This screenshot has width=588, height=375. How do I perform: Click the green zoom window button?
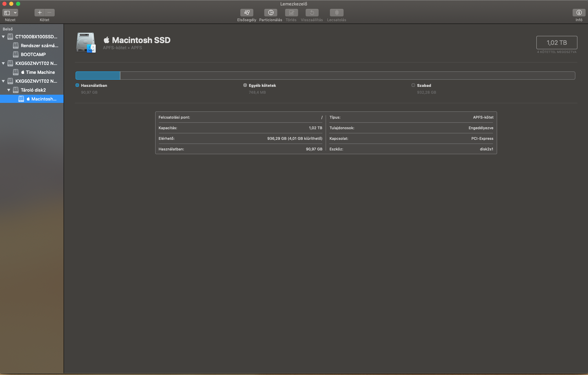pyautogui.click(x=18, y=4)
